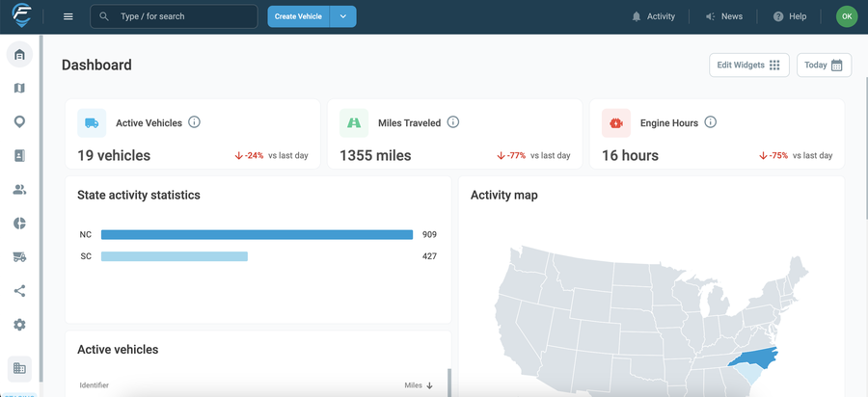
Task: Click the SC bar in state statistics
Action: (175, 256)
